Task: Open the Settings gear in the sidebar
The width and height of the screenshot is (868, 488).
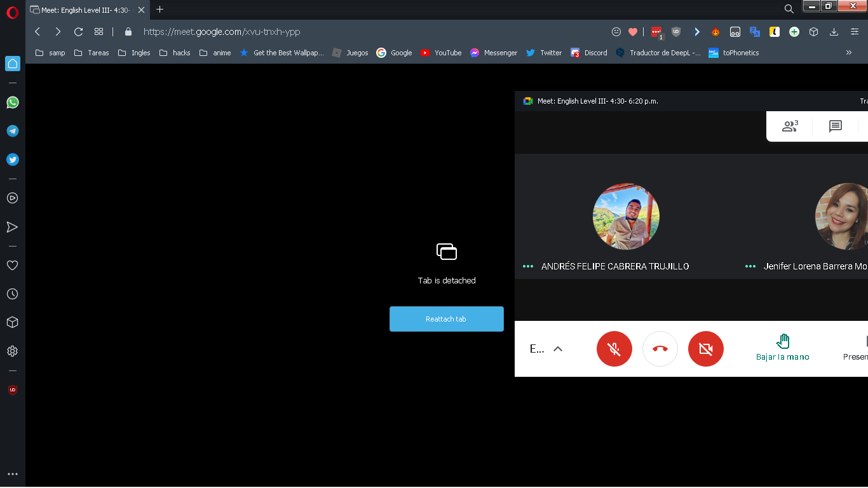Action: pyautogui.click(x=12, y=351)
